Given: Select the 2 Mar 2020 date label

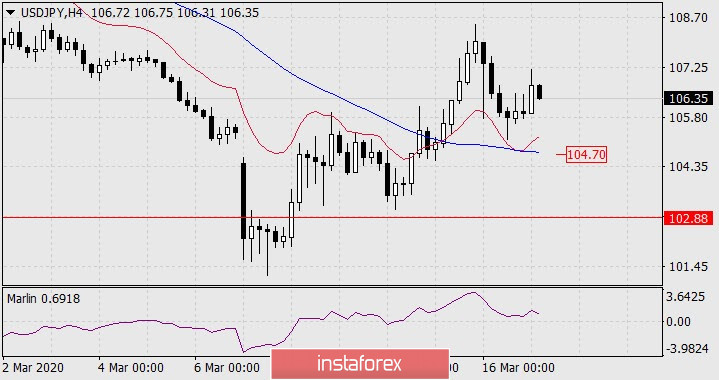Looking at the screenshot, I should point(33,368).
